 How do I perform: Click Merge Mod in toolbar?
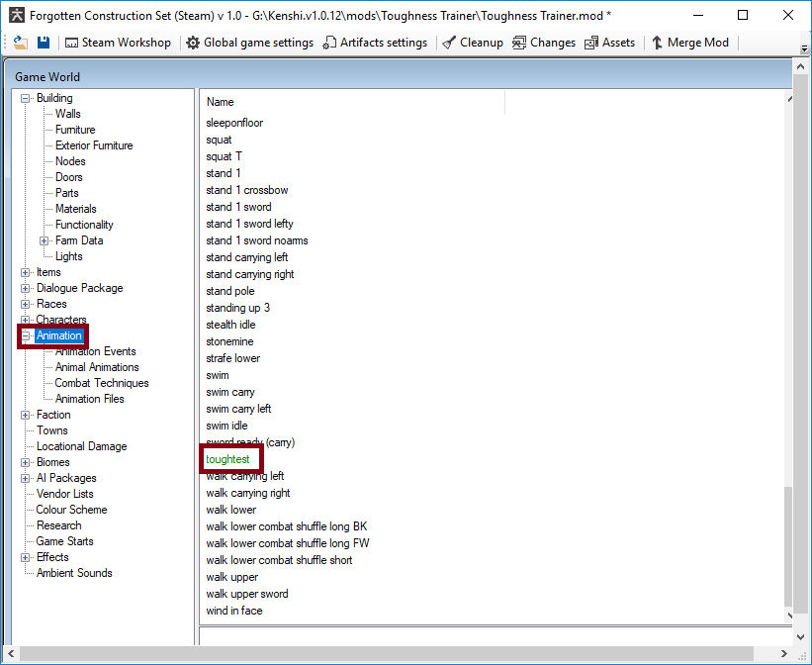point(690,43)
